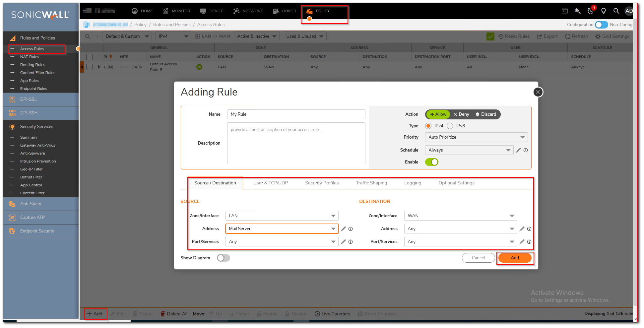The height and width of the screenshot is (328, 644).
Task: Edit the Schedule with pencil icon
Action: (x=519, y=150)
